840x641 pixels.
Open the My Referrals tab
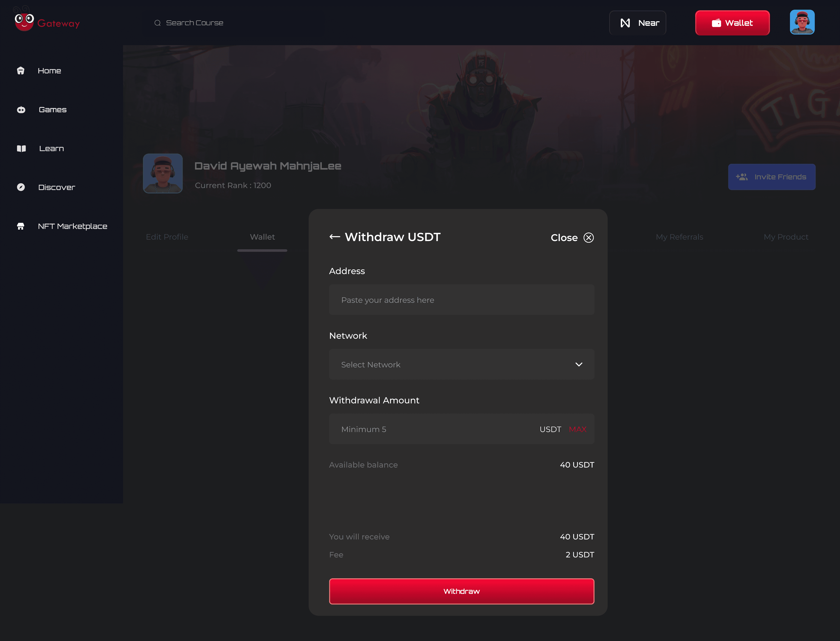679,237
